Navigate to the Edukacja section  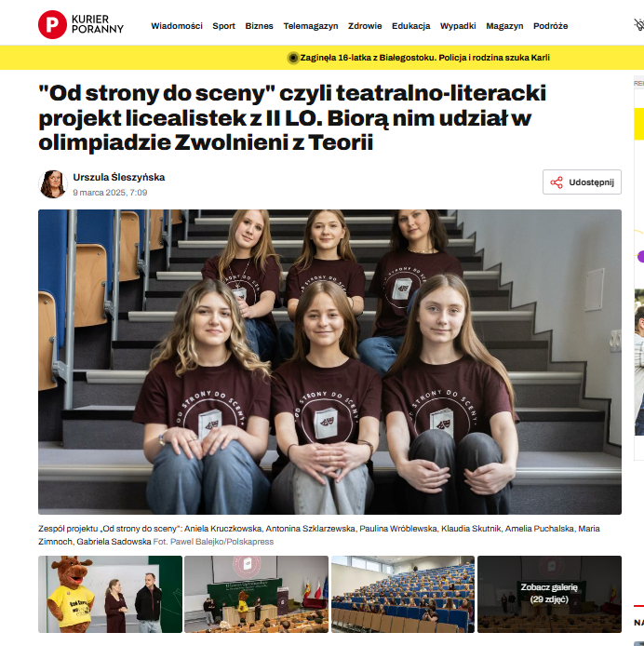(410, 26)
